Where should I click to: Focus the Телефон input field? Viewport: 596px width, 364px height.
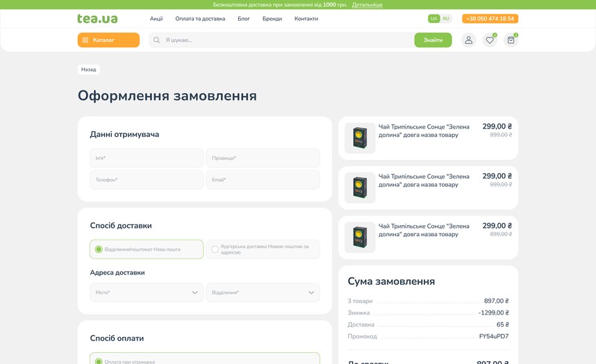pyautogui.click(x=147, y=180)
